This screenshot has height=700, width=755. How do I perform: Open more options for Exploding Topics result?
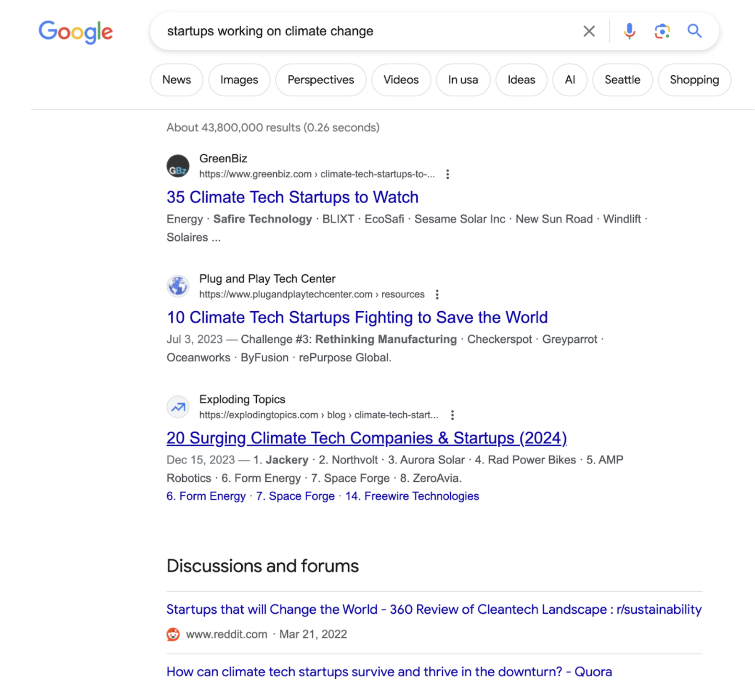pyautogui.click(x=452, y=415)
